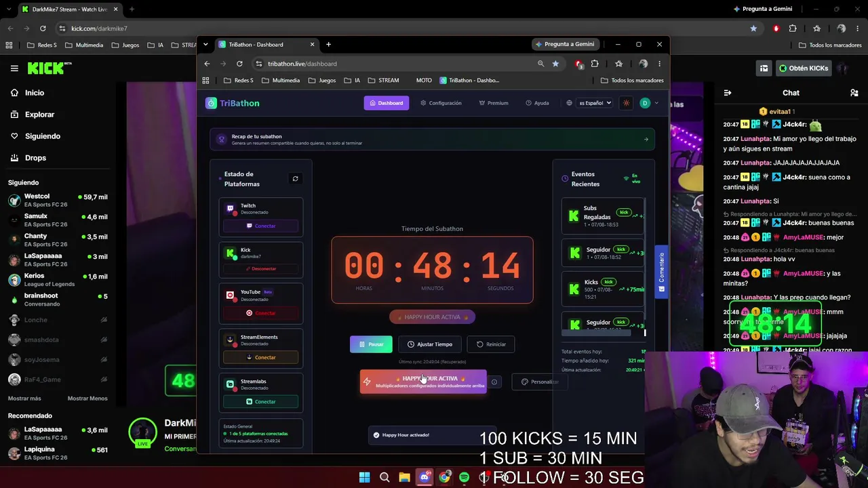Open the Ayuda tab
868x488 pixels.
click(537, 103)
